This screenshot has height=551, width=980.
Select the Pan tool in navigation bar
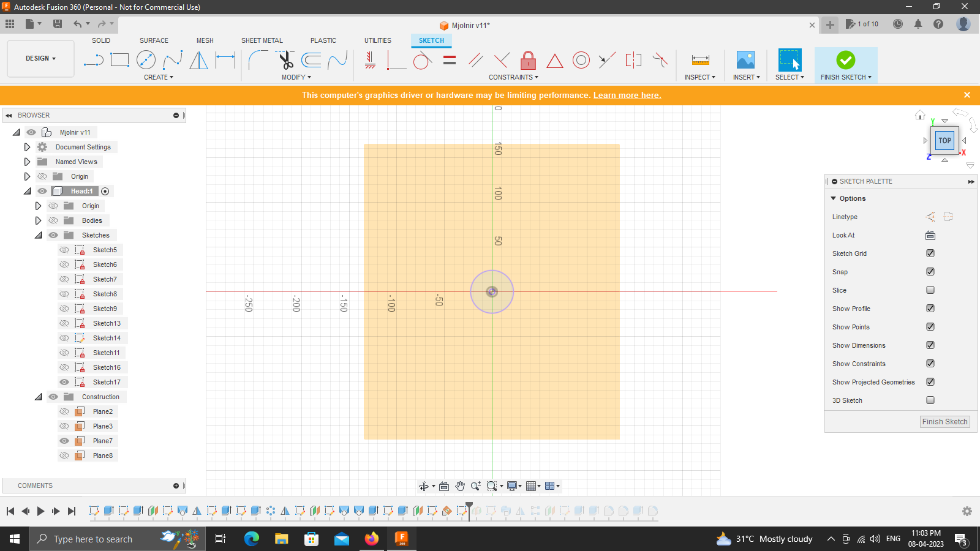tap(460, 485)
